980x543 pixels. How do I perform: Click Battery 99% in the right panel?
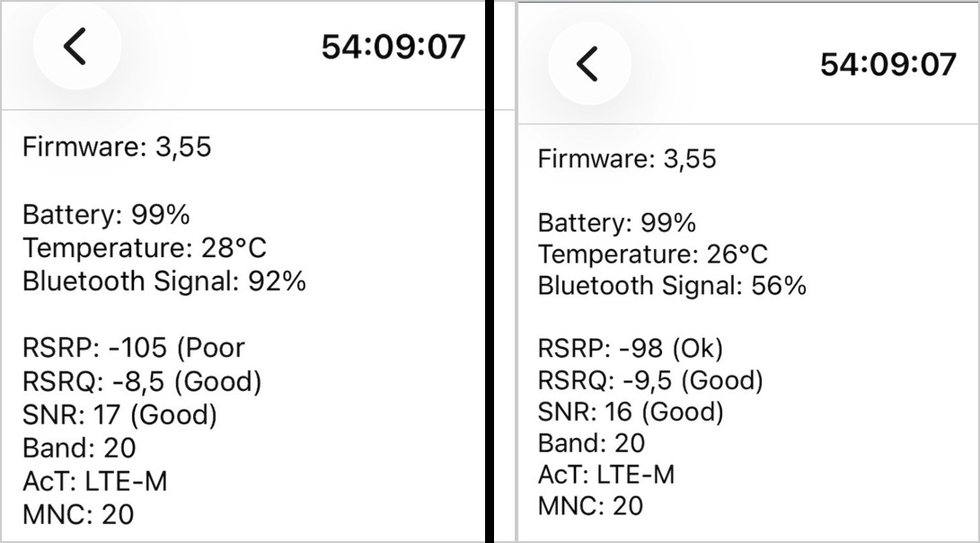tap(617, 223)
